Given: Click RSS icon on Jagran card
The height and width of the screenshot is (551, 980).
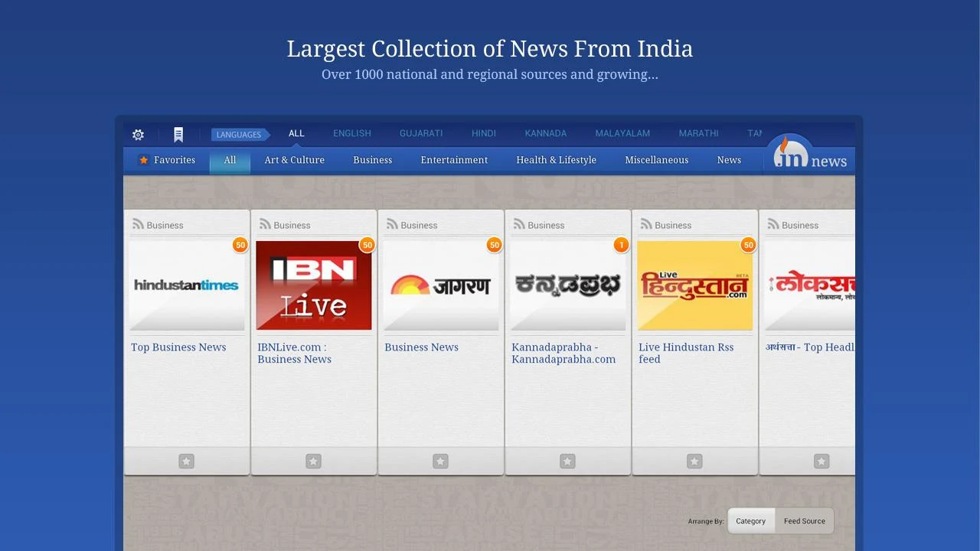Looking at the screenshot, I should pos(392,224).
